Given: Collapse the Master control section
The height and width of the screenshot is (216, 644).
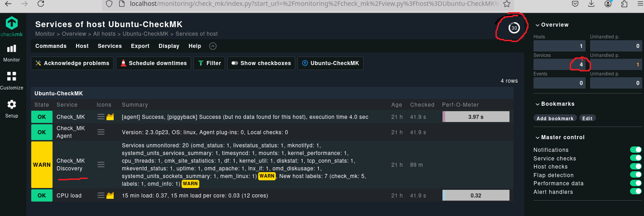Looking at the screenshot, I should pos(538,137).
